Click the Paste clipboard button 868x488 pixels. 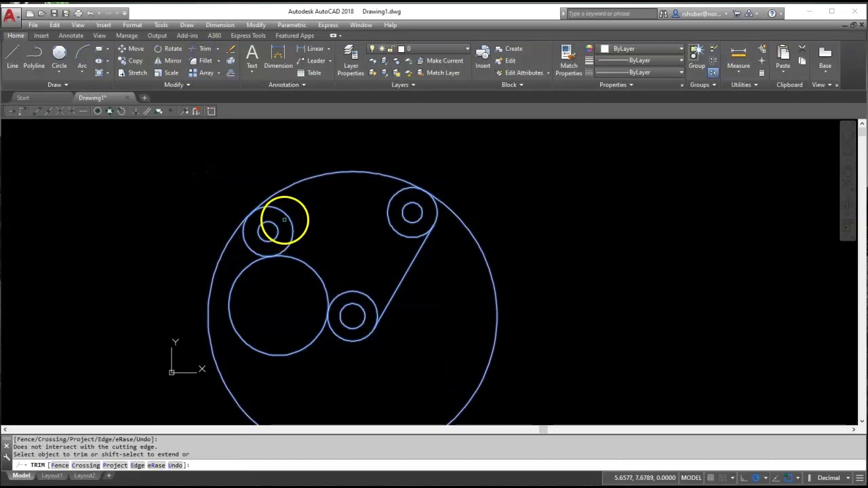[x=783, y=57]
